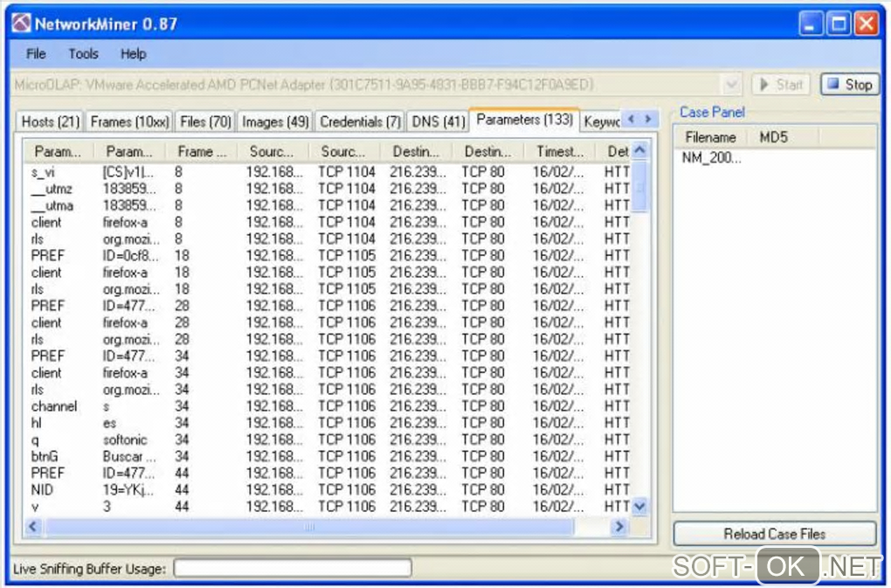Switch to the Credentials (7) tab
This screenshot has height=588, width=891.
pyautogui.click(x=360, y=121)
